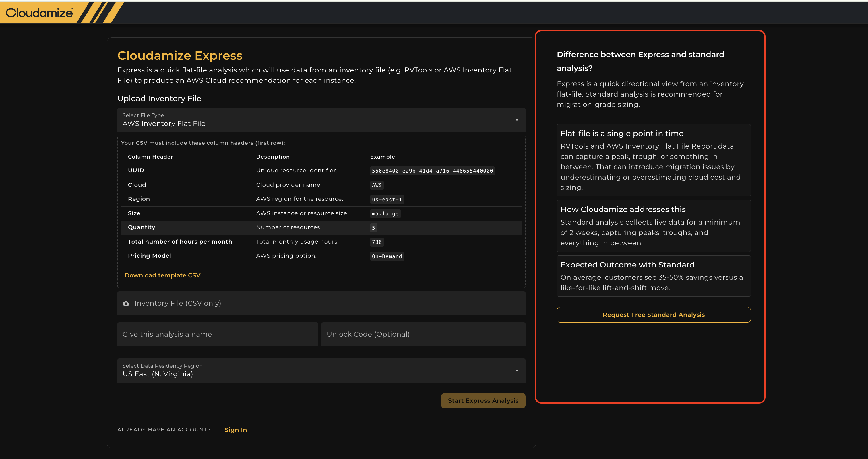Click the Quantity example value 5
The height and width of the screenshot is (459, 868).
click(373, 228)
